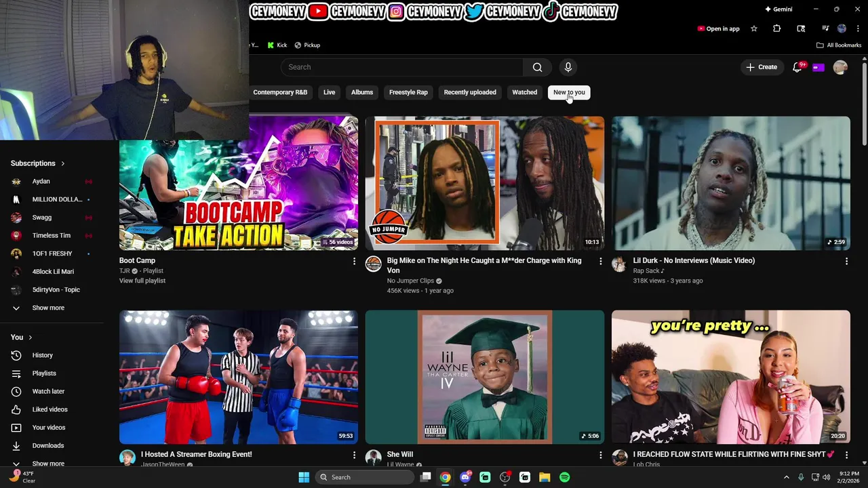
Task: Click Open in app button
Action: click(718, 28)
